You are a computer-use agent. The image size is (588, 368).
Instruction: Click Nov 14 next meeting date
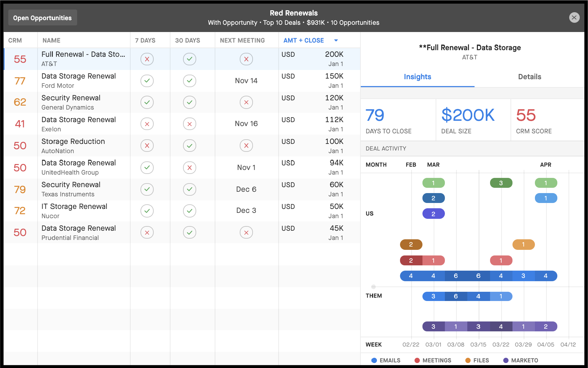tap(246, 81)
